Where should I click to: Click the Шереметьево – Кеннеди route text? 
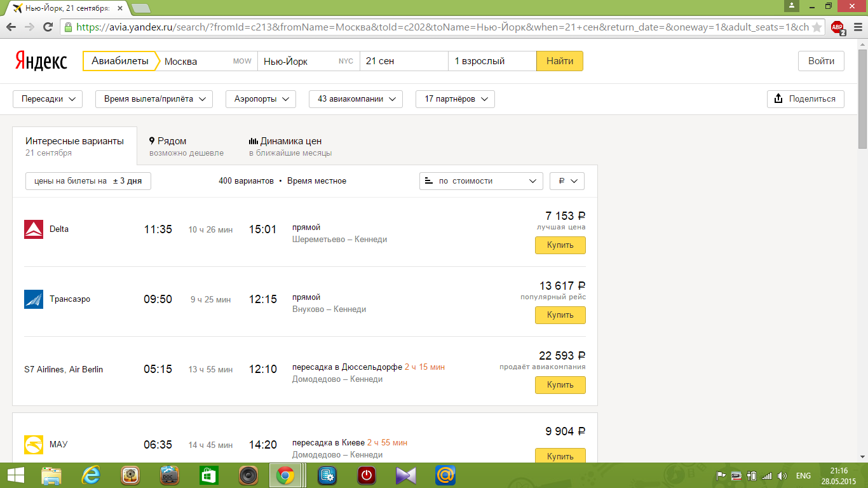coord(339,240)
